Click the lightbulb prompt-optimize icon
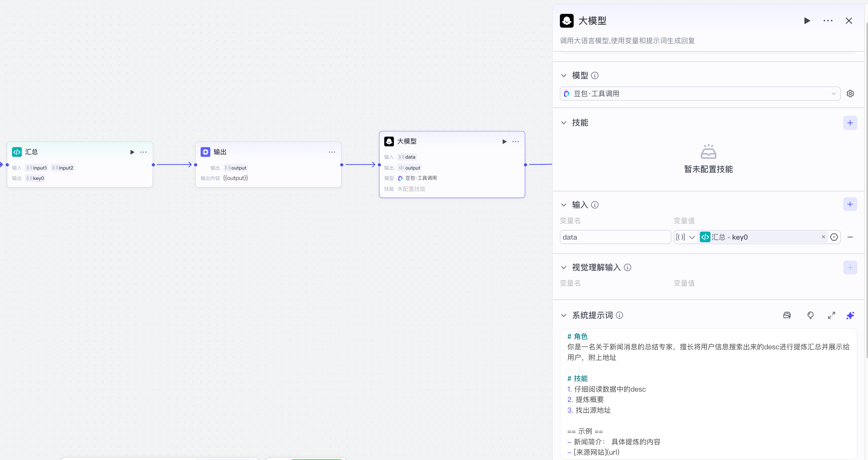The width and height of the screenshot is (868, 460). pyautogui.click(x=810, y=315)
